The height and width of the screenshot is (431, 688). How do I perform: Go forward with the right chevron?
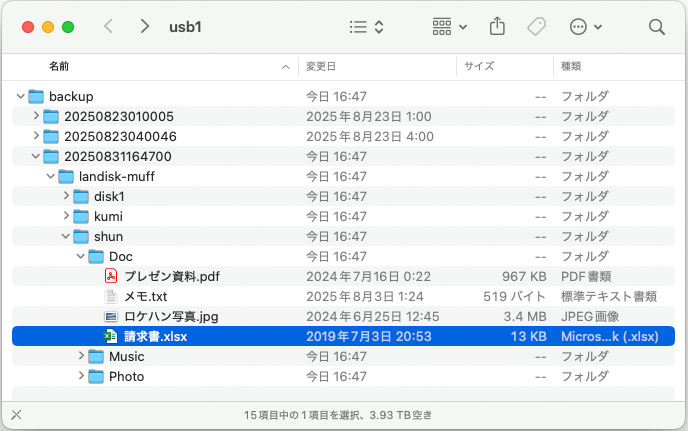coord(144,27)
